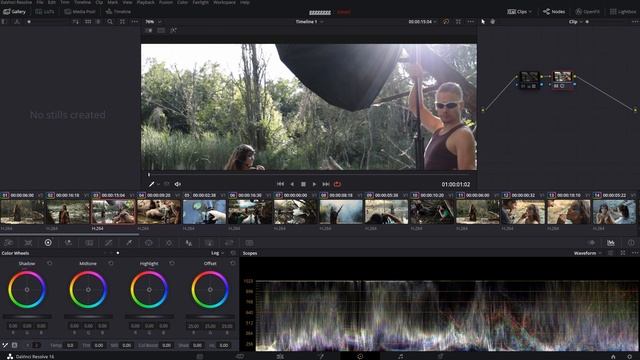Screen dimensions: 640x360
Task: Play the clip in reverse
Action: (292, 184)
